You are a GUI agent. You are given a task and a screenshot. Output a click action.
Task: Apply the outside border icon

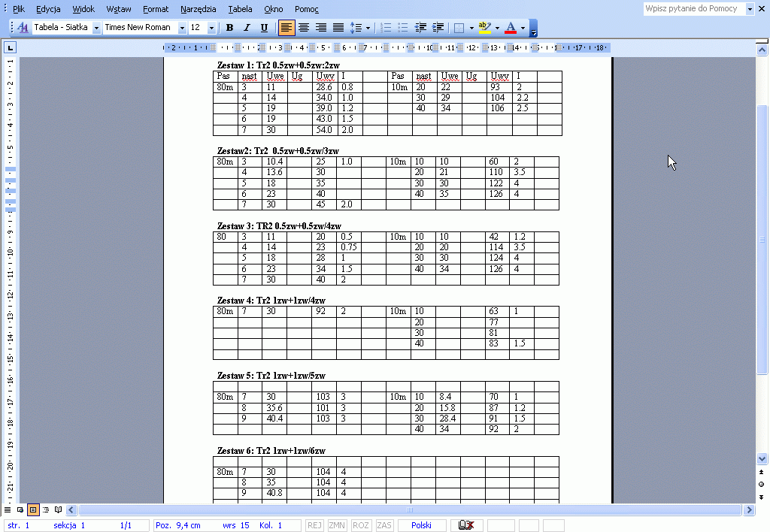[459, 28]
